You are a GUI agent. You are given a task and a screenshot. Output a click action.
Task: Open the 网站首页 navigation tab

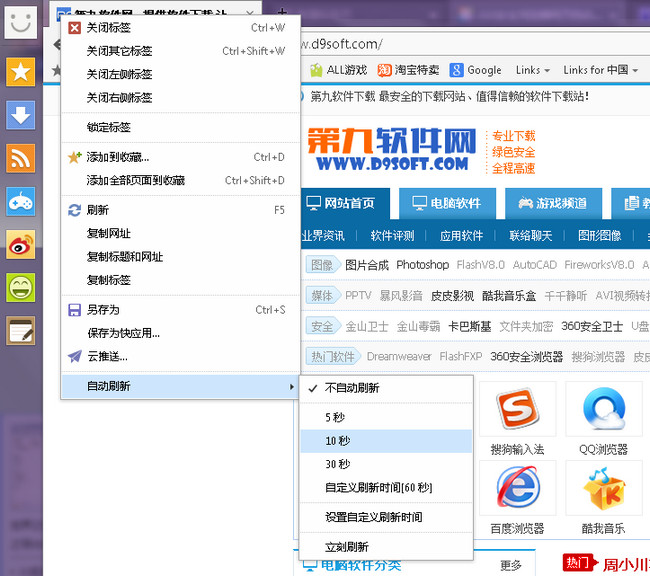point(345,203)
